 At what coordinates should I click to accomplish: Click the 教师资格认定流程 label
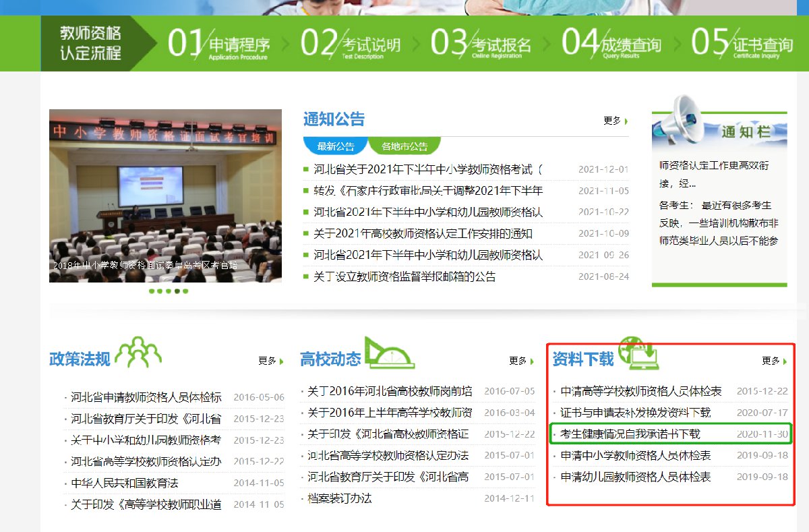90,43
